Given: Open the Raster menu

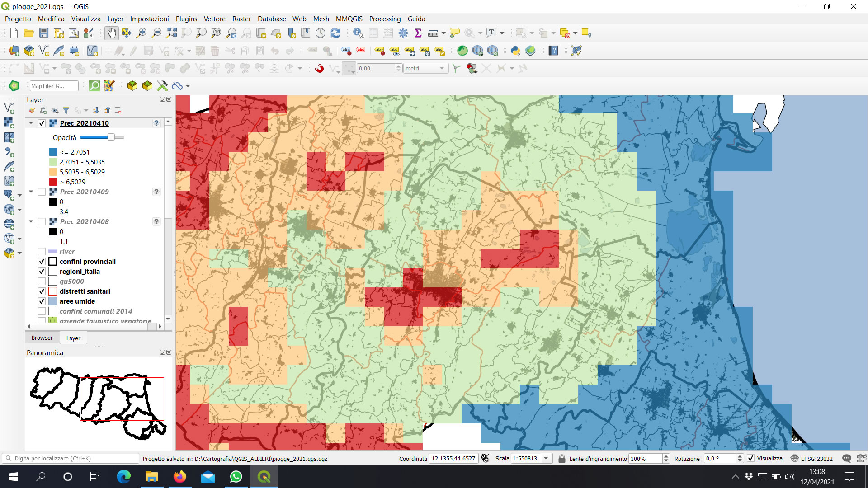Looking at the screenshot, I should [x=241, y=19].
